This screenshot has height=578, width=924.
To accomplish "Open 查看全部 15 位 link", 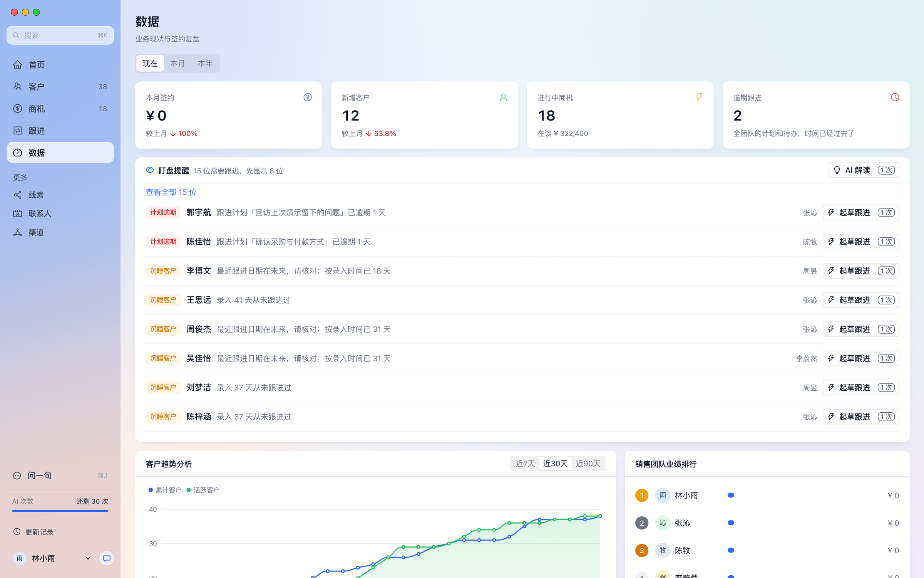I will (171, 192).
